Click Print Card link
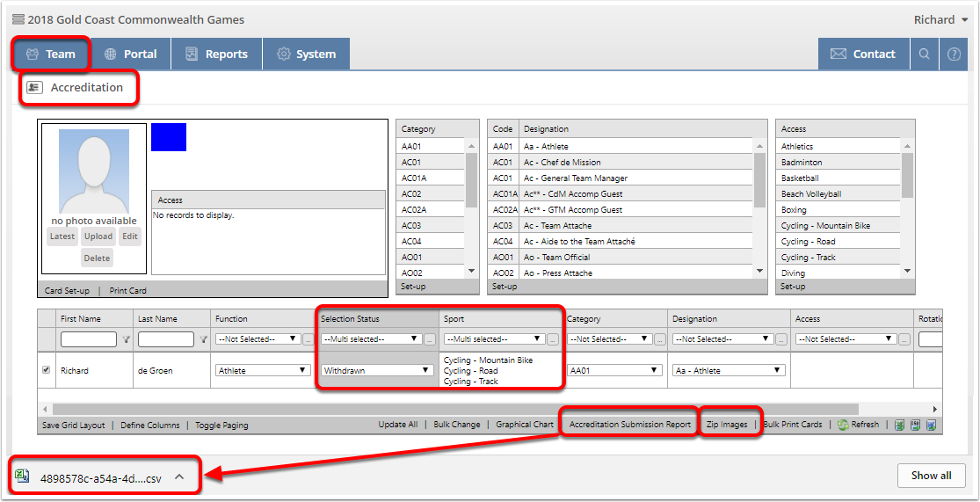Viewport: 980px width, 502px height. tap(128, 291)
